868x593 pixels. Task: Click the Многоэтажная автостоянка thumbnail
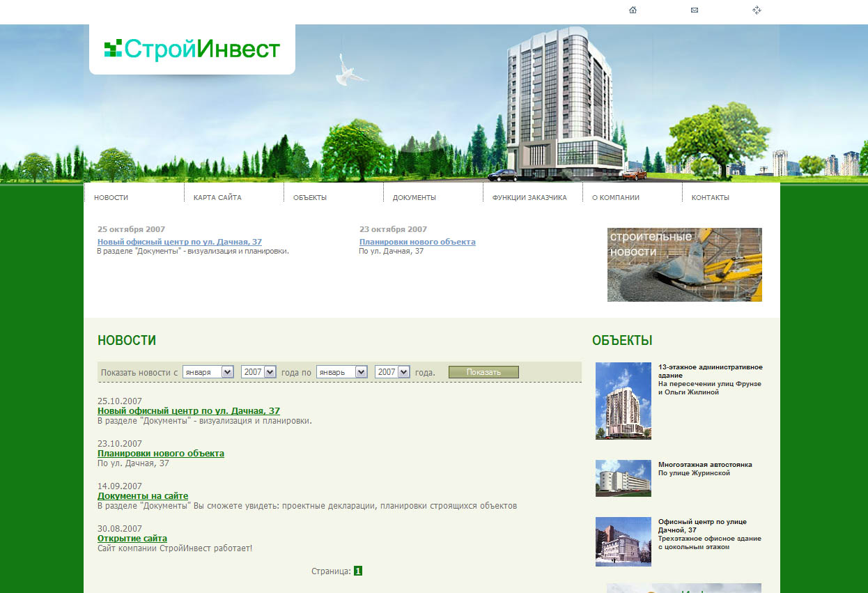point(623,478)
